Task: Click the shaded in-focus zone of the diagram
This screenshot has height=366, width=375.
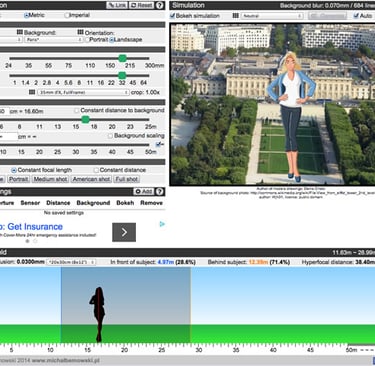Action: [126, 305]
